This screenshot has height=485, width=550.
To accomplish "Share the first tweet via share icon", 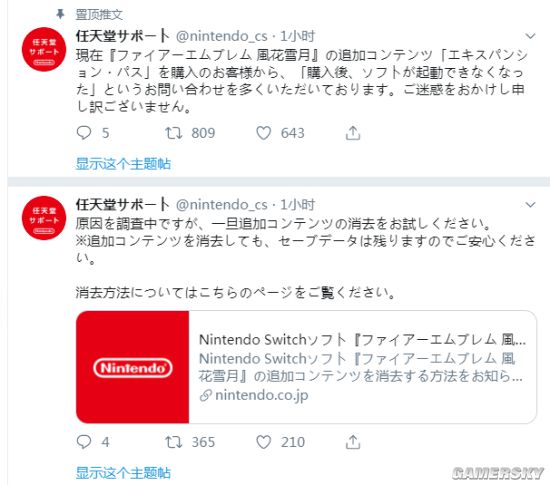I will (353, 133).
